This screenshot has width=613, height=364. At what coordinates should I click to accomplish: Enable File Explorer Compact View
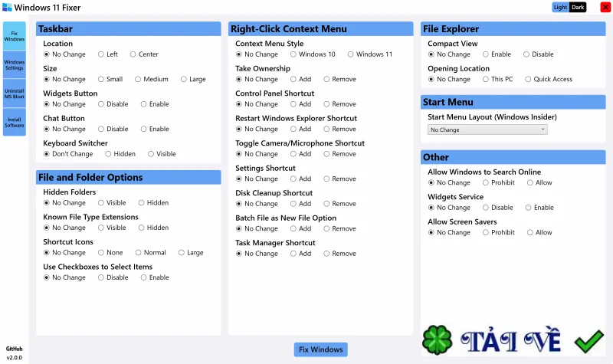(497, 54)
